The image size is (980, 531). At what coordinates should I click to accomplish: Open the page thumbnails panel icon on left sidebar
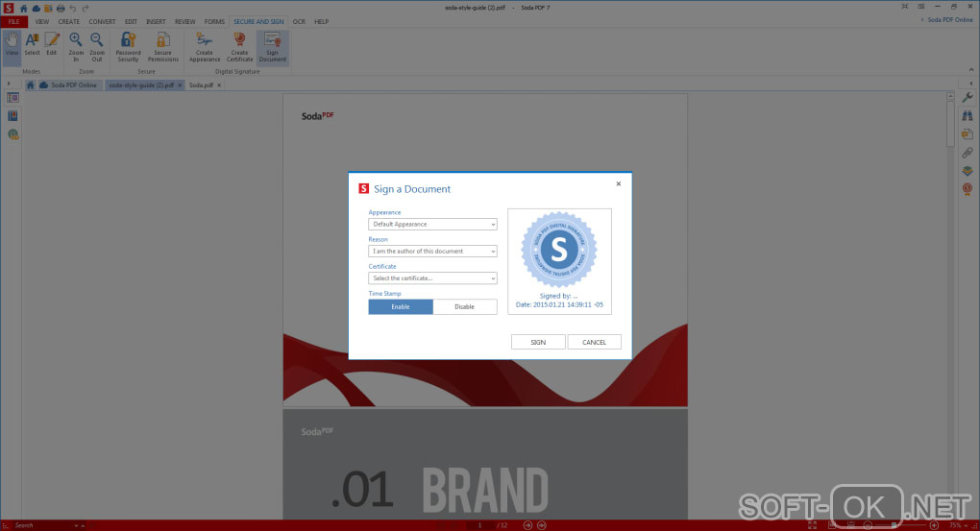(12, 98)
